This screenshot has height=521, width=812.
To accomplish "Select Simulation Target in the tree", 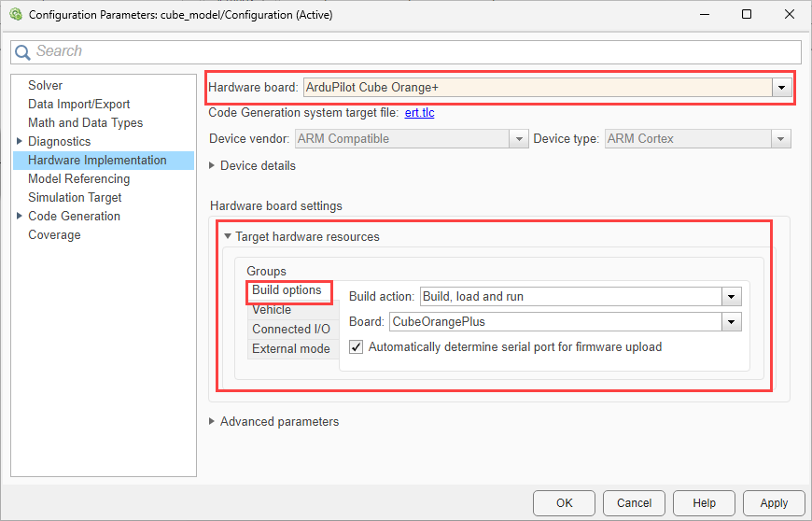I will click(75, 197).
